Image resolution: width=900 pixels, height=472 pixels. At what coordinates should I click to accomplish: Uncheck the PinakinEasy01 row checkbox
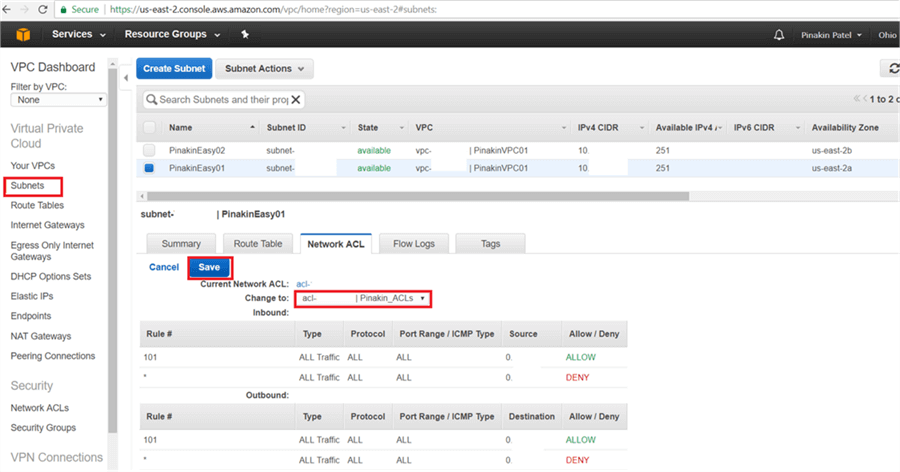pos(149,168)
